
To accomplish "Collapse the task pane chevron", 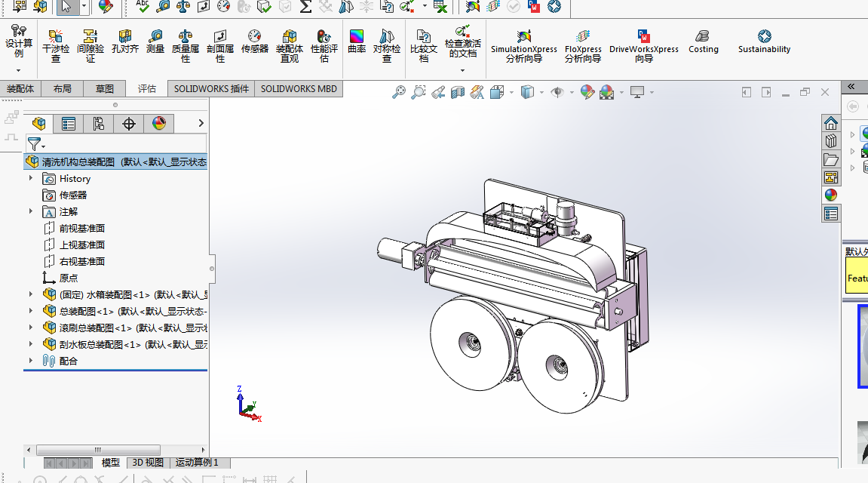I will click(851, 86).
